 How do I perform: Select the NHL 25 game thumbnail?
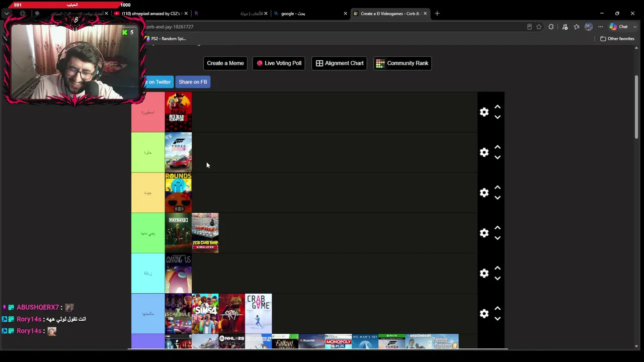[232, 341]
